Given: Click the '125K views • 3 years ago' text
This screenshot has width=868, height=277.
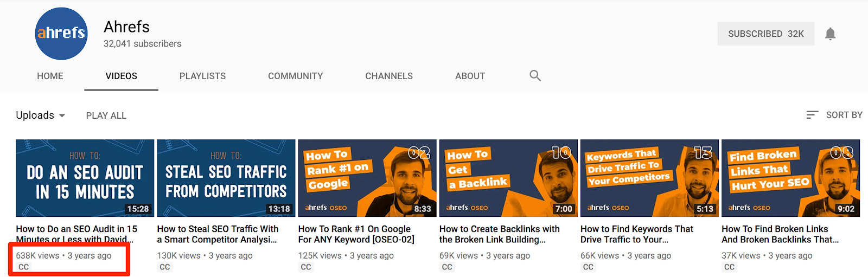Looking at the screenshot, I should [x=346, y=255].
